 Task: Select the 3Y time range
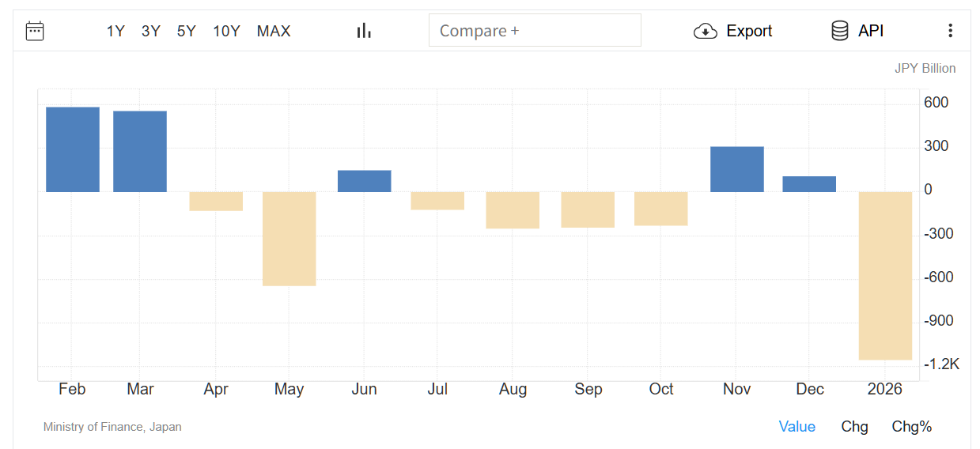pos(150,31)
